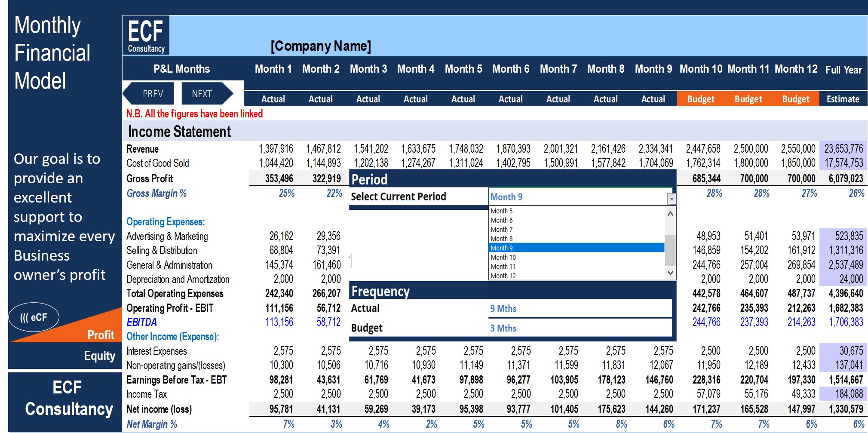Select the Month 10 column header
The height and width of the screenshot is (433, 868).
click(x=701, y=69)
